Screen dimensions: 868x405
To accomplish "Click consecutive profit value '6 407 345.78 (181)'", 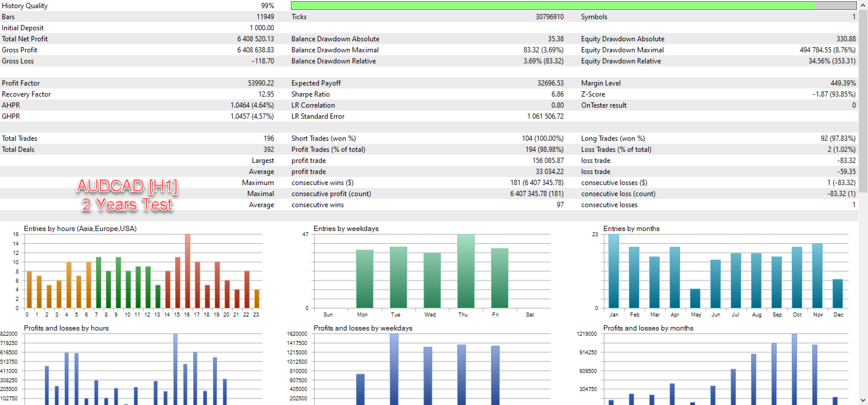I will pyautogui.click(x=537, y=194).
